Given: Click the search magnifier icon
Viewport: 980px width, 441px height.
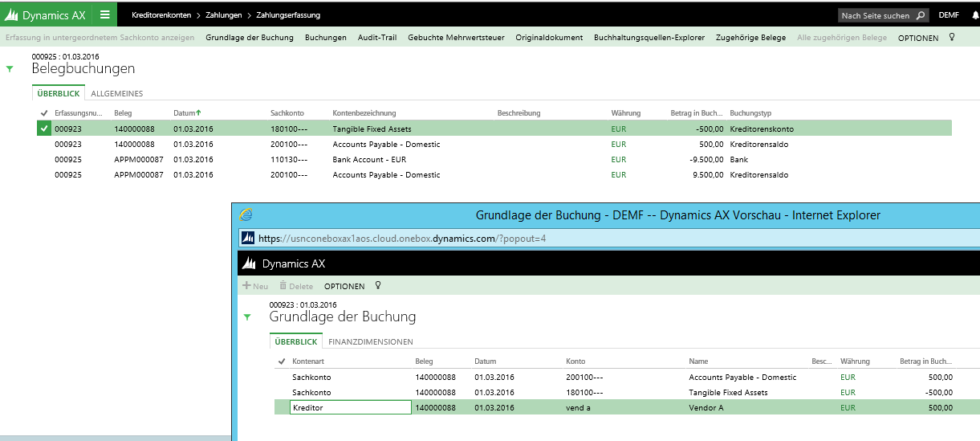Looking at the screenshot, I should (920, 15).
